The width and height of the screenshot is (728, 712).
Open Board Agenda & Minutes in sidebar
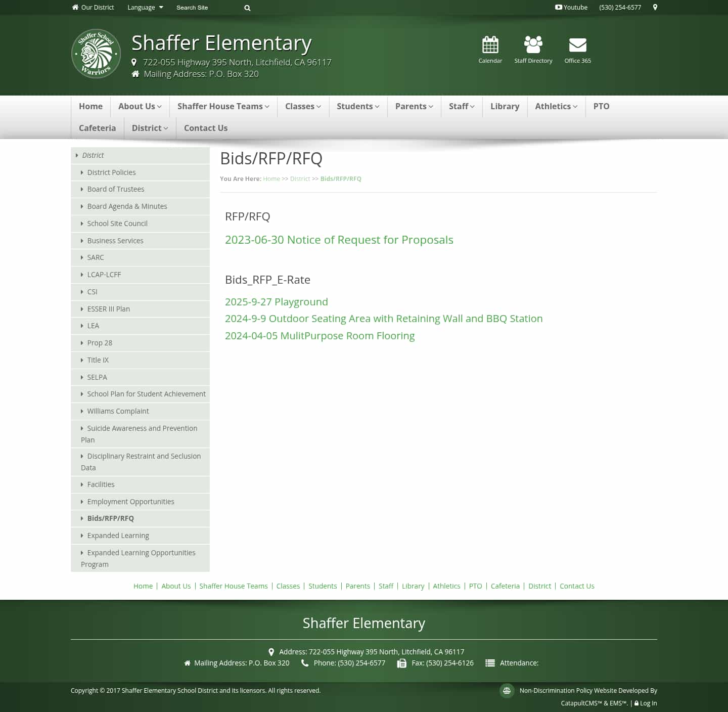pyautogui.click(x=127, y=206)
